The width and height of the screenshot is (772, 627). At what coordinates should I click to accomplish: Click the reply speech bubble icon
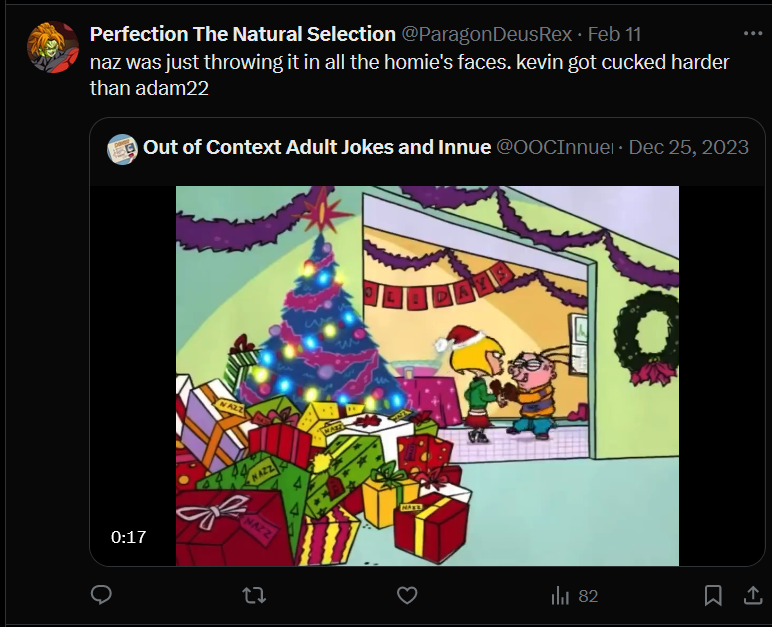tap(101, 596)
